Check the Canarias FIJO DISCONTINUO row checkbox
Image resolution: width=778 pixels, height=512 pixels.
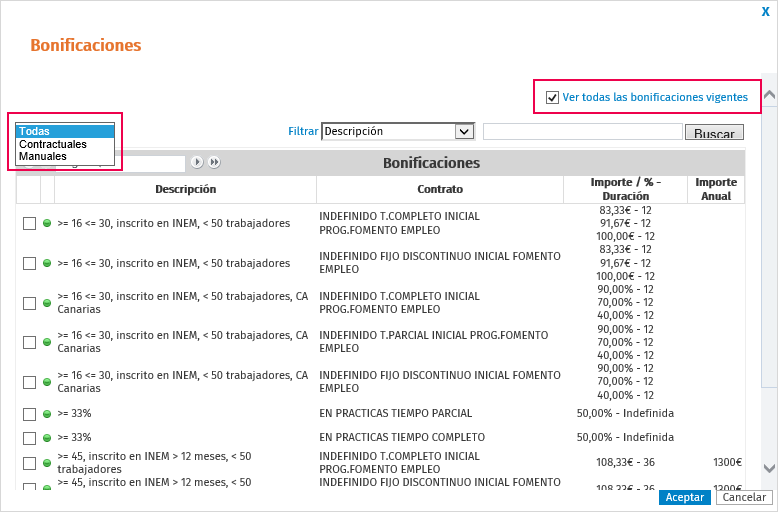pos(29,382)
